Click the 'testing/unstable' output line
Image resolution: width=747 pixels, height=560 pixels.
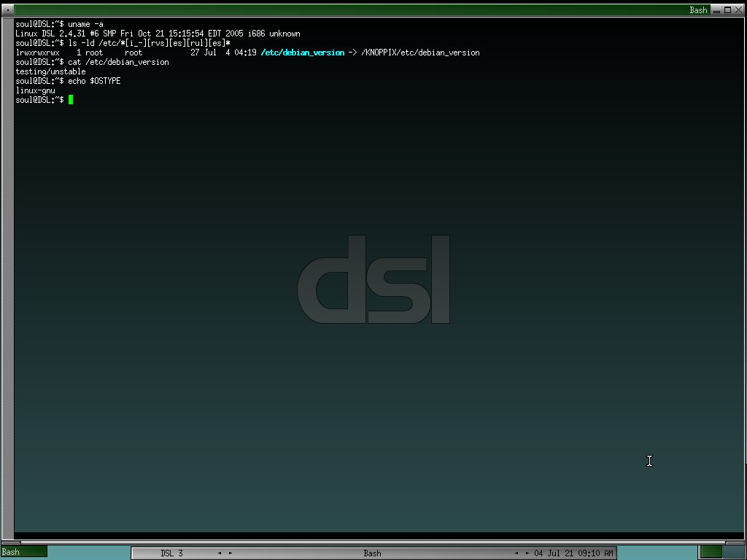50,71
